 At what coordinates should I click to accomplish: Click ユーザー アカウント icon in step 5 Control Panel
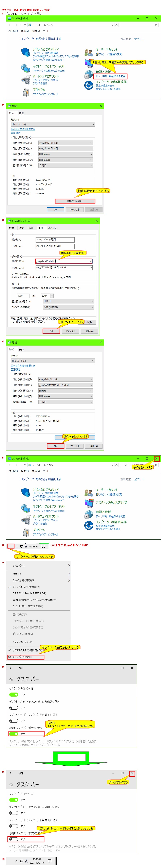pos(89,492)
